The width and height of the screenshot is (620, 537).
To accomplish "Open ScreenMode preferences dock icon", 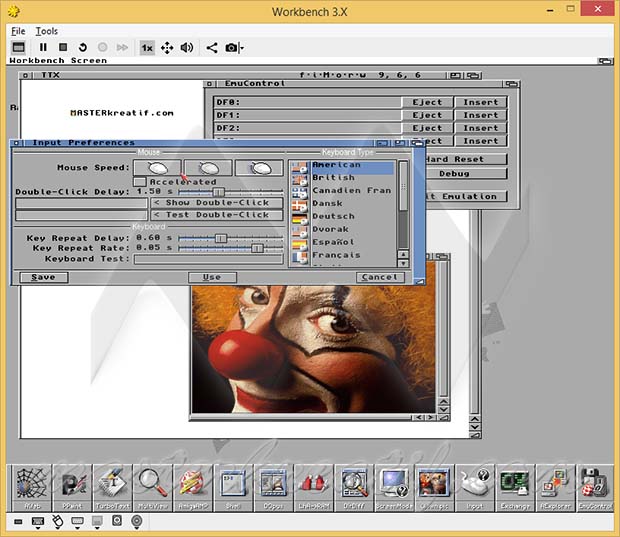I will coord(393,486).
